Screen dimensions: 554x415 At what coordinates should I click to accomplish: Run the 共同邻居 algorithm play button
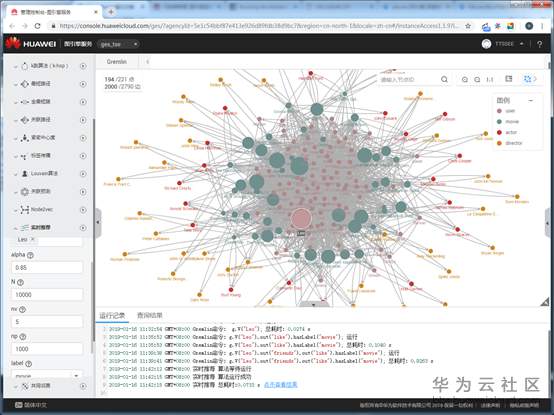[x=83, y=386]
